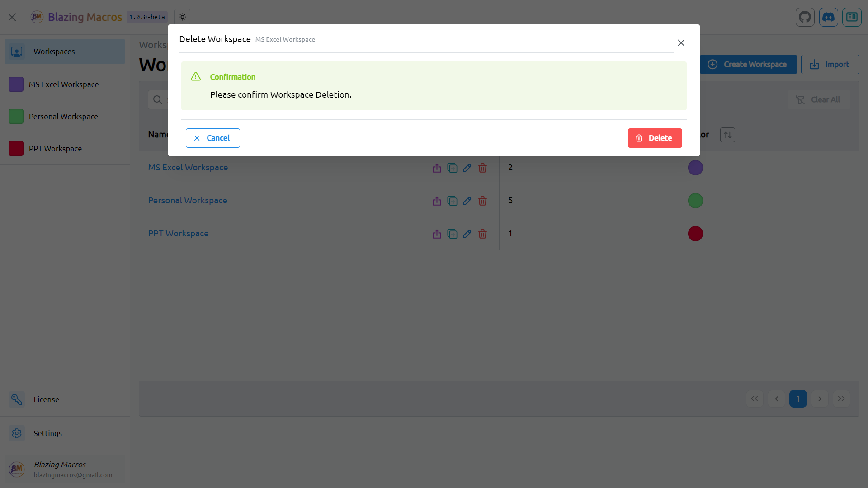Screen dimensions: 868x488
Task: Edit the PPT Workspace
Action: coord(467,234)
